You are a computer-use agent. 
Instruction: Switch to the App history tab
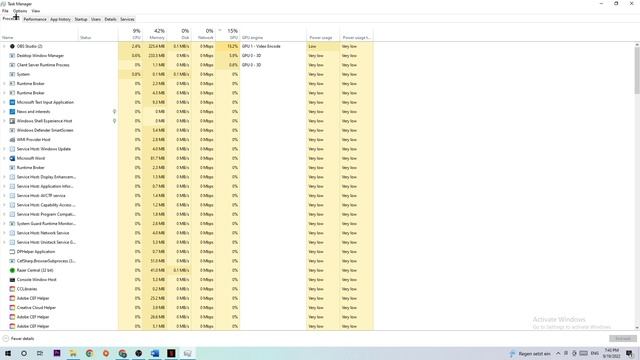point(60,19)
